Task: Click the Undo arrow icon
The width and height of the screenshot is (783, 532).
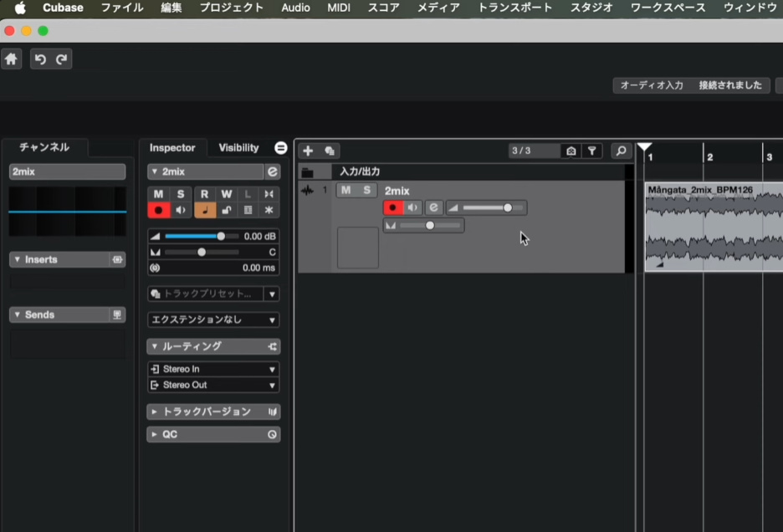Action: click(40, 59)
